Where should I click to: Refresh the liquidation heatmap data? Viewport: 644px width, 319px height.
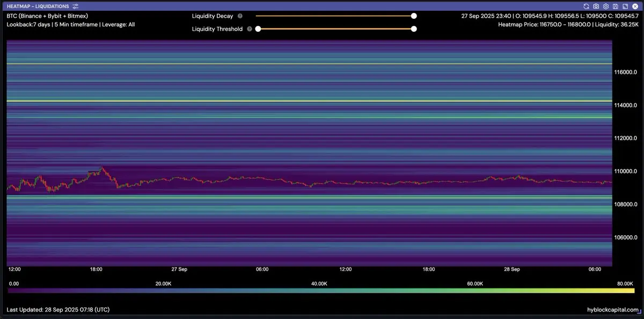tap(587, 6)
